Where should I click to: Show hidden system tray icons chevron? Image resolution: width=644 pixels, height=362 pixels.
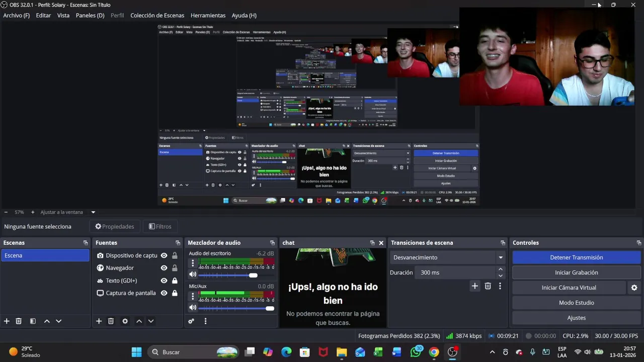[492, 352]
